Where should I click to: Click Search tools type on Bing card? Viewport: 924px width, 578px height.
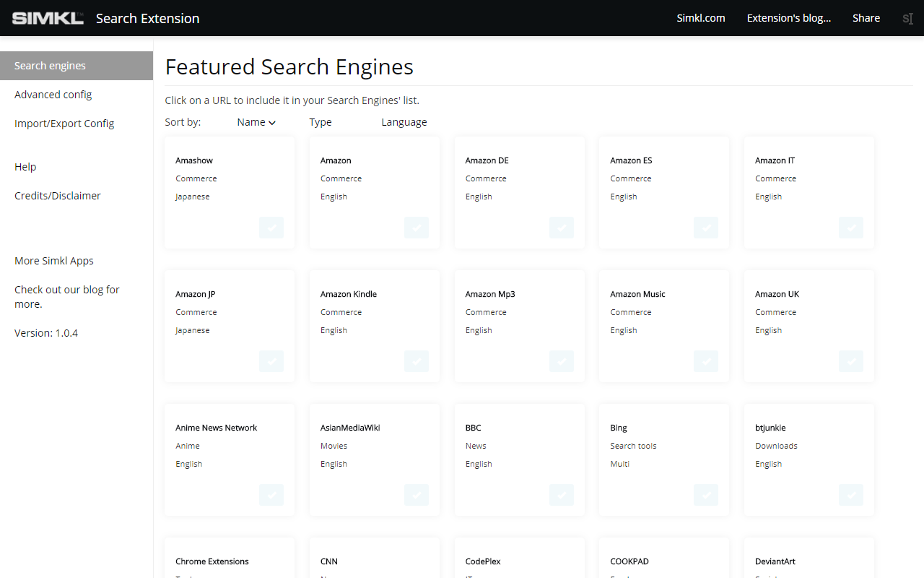point(633,446)
